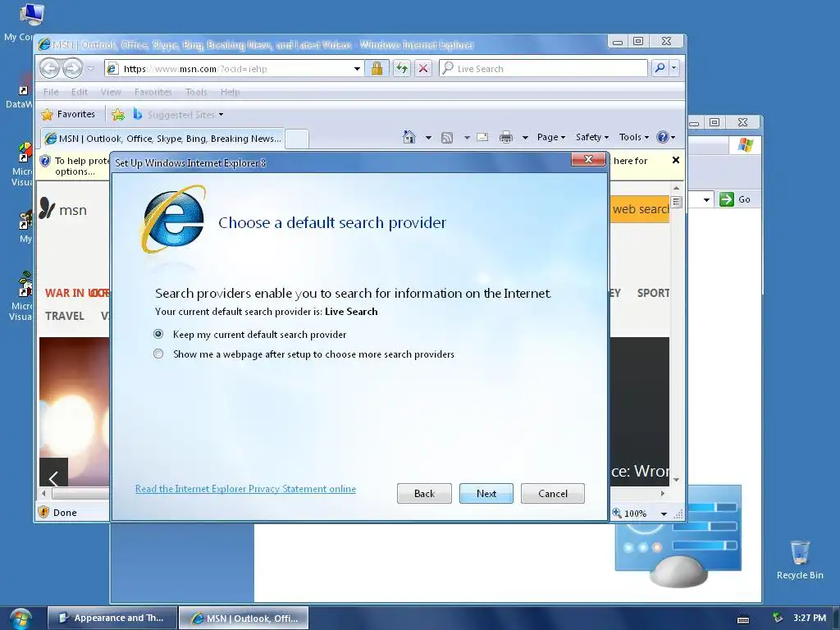This screenshot has width=840, height=630.
Task: Click the Cancel button in setup dialog
Action: click(x=553, y=493)
